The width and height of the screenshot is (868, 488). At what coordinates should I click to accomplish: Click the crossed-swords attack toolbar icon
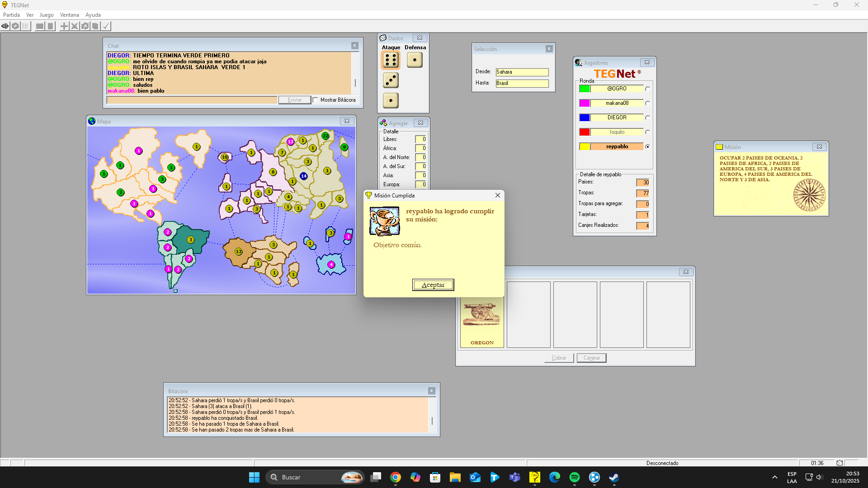pos(75,26)
